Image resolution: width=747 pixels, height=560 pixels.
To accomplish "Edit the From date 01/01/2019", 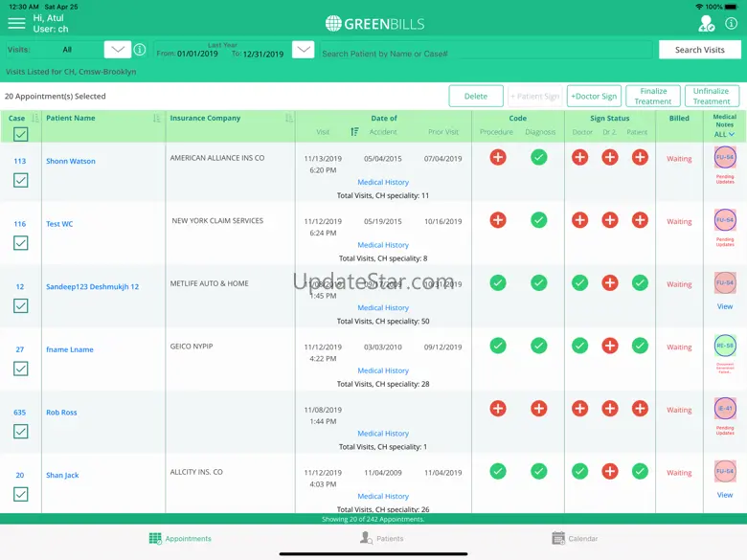I will [x=197, y=54].
